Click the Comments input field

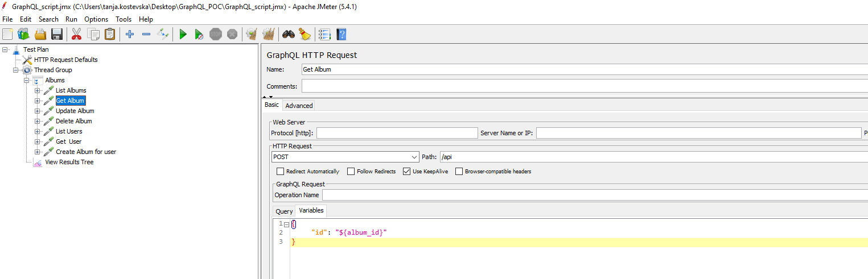585,86
